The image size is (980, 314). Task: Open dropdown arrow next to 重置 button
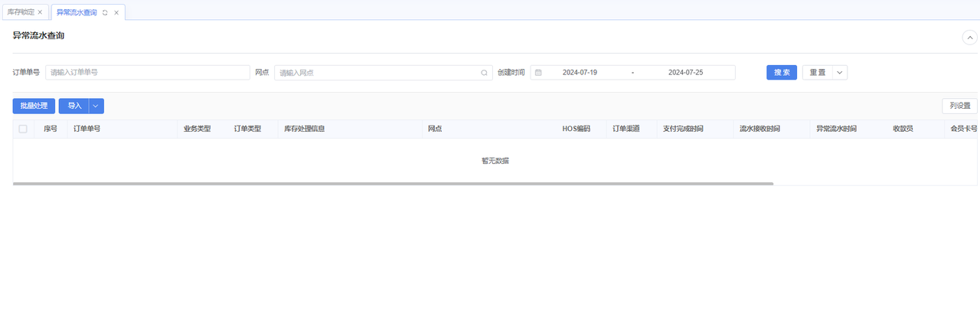pos(839,72)
